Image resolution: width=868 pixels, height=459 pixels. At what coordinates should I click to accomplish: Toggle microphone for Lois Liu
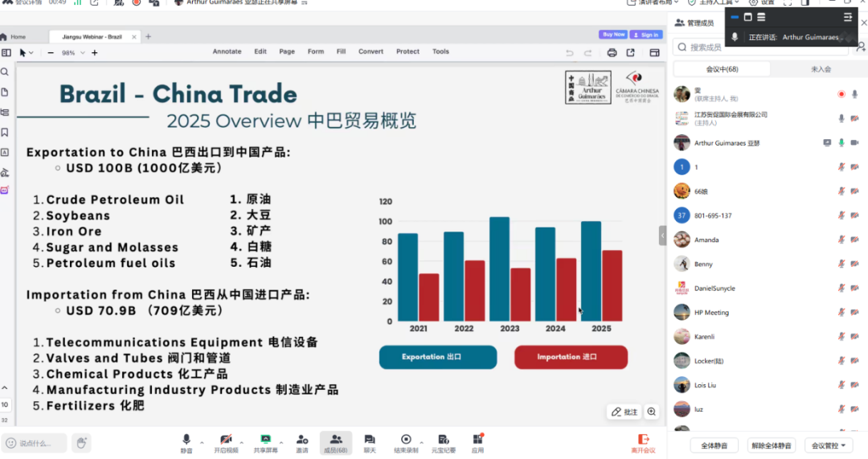point(841,385)
